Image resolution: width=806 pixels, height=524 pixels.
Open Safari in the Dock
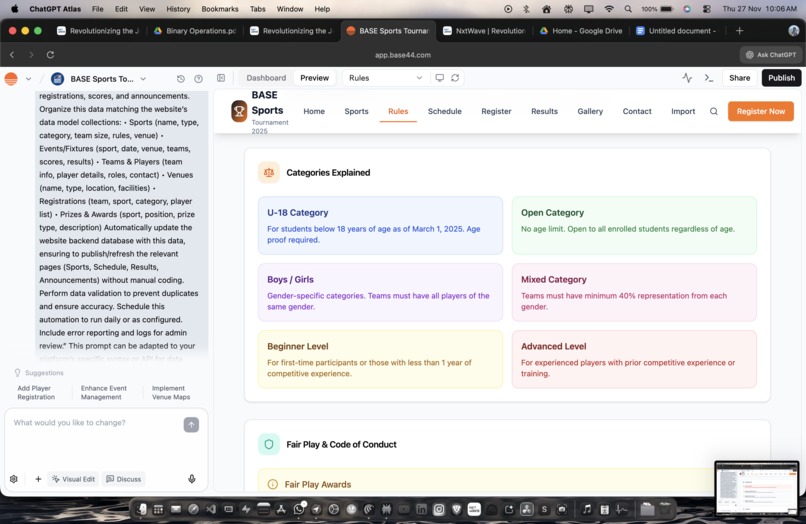pyautogui.click(x=193, y=509)
